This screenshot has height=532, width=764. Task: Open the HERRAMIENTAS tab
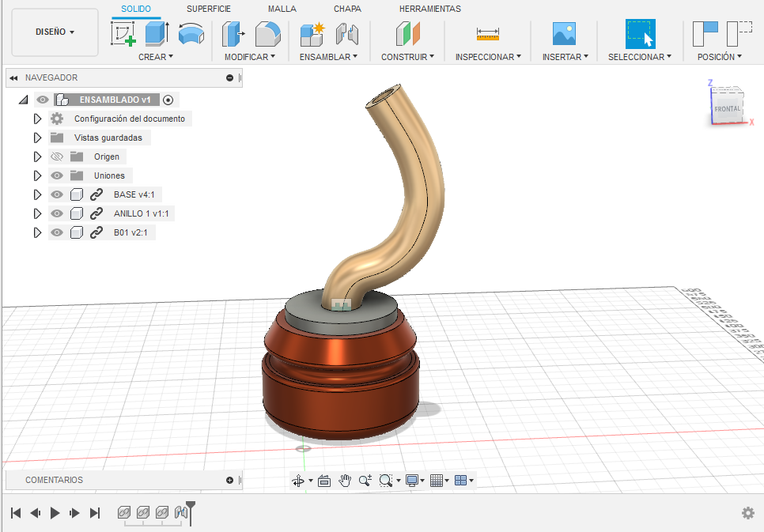pyautogui.click(x=429, y=9)
